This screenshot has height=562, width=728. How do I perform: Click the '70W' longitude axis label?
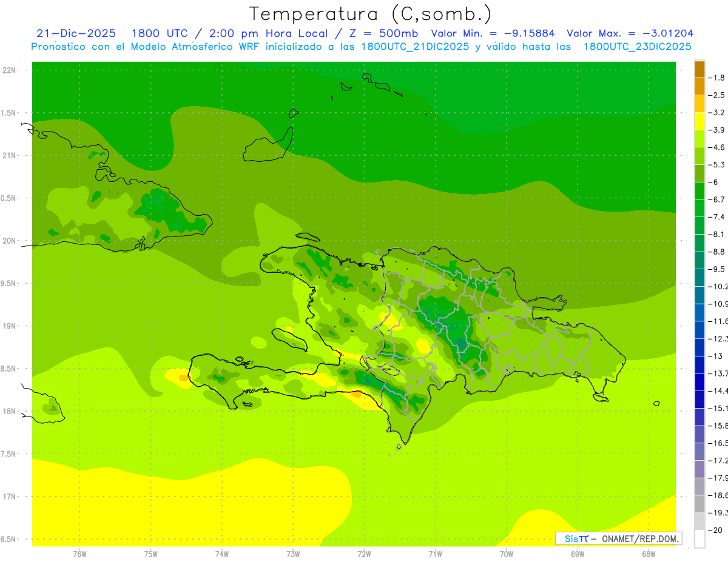tap(507, 554)
